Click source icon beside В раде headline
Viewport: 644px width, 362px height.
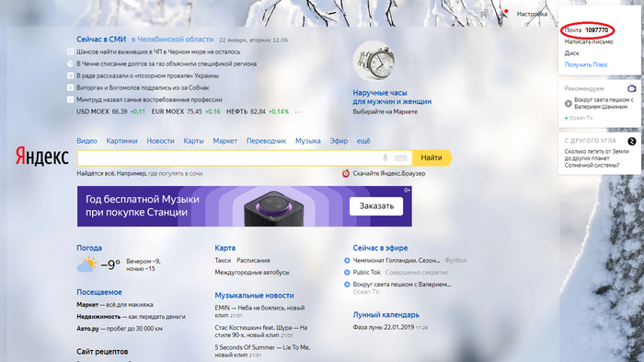(x=70, y=76)
